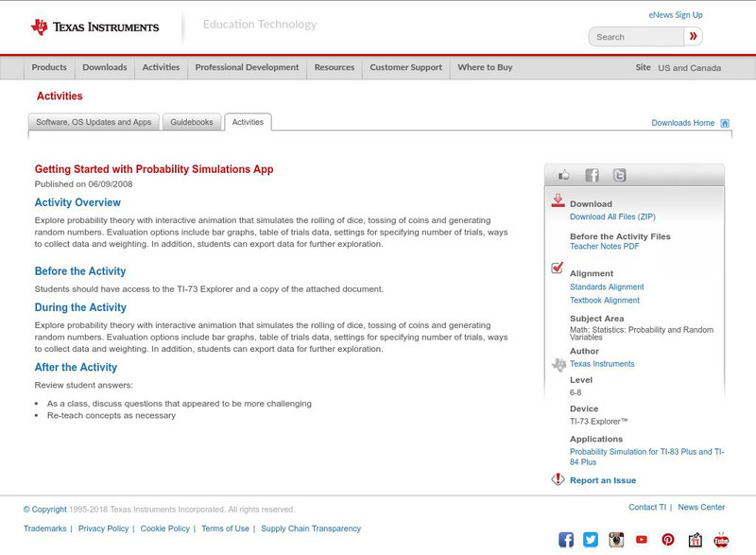Share via Facebook icon in sidebar
Viewport: 756px width, 555px height.
(592, 175)
